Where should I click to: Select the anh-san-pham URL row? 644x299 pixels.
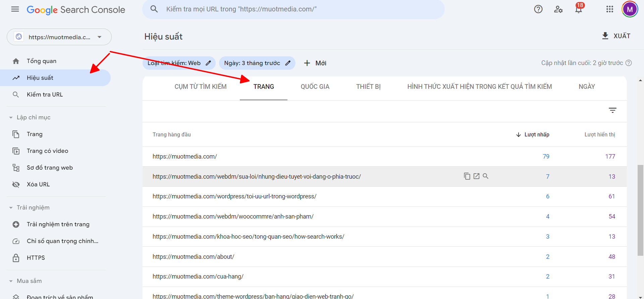tap(385, 217)
